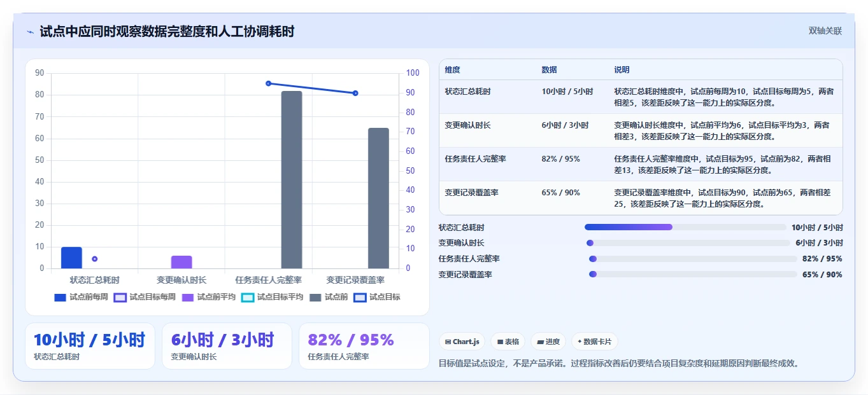Click the icon in the Chart.js chip
Viewport: 868px width, 395px height.
coord(448,342)
